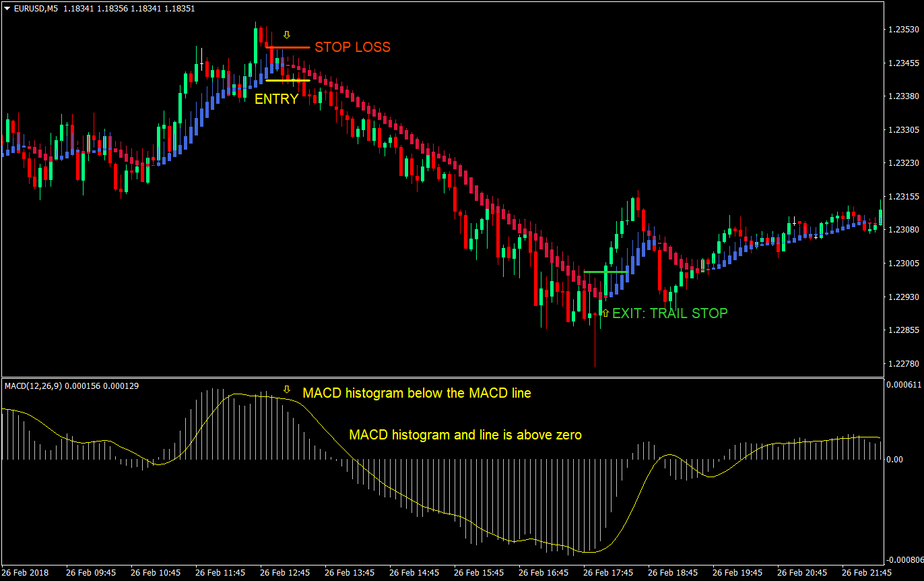Viewport: 924px width, 581px height.
Task: Click price level 1.23455 on price scale
Action: click(x=903, y=63)
